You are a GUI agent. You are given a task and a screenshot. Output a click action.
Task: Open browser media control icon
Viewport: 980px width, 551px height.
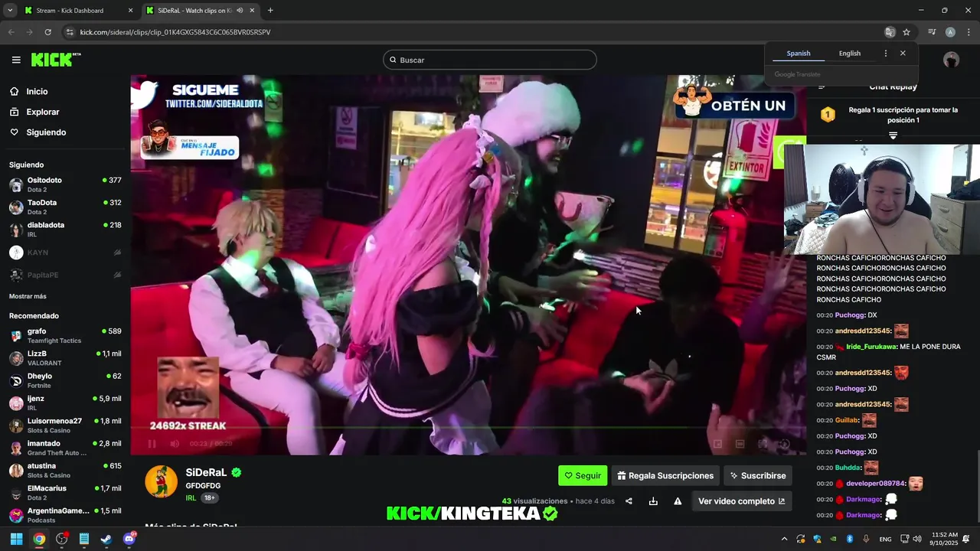click(x=932, y=32)
